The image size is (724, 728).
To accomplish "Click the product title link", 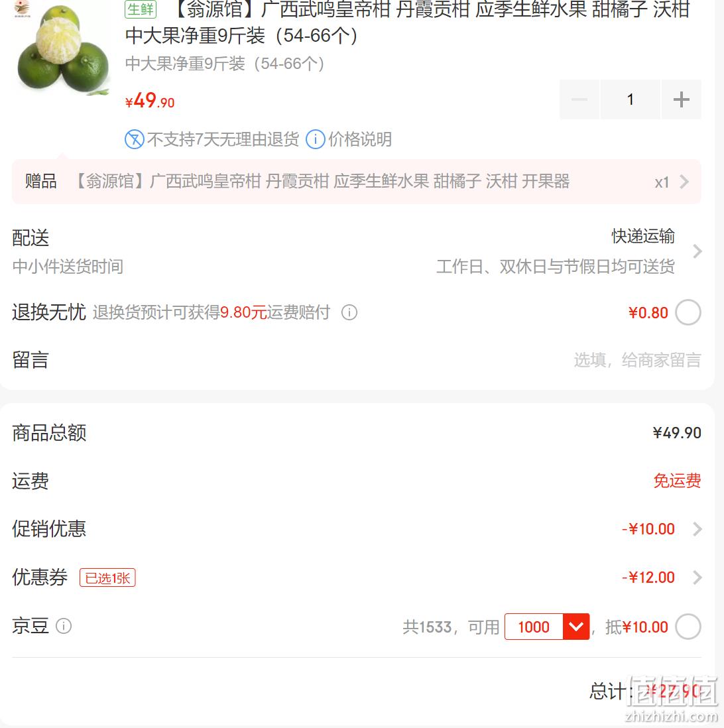I will pos(407,23).
